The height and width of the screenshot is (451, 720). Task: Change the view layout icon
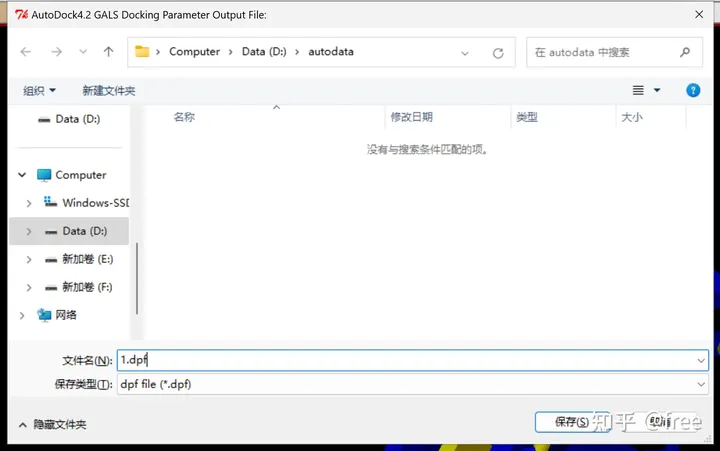[x=639, y=90]
